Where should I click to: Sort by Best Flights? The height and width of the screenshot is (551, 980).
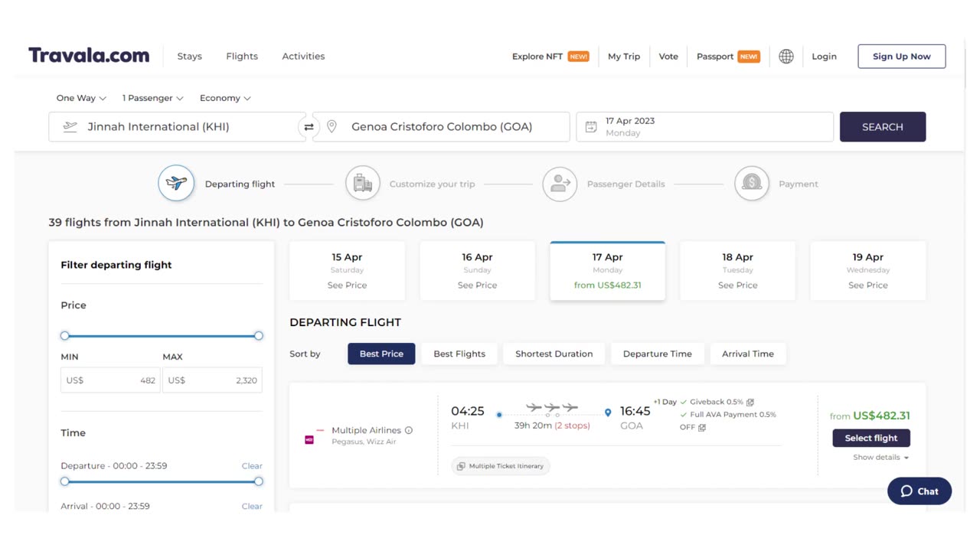(459, 354)
